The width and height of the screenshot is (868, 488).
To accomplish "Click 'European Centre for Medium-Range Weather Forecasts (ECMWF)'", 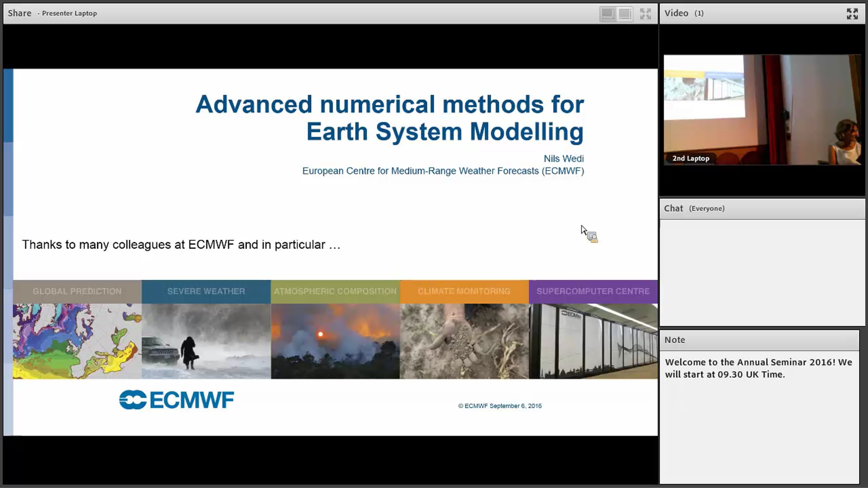I will (443, 171).
